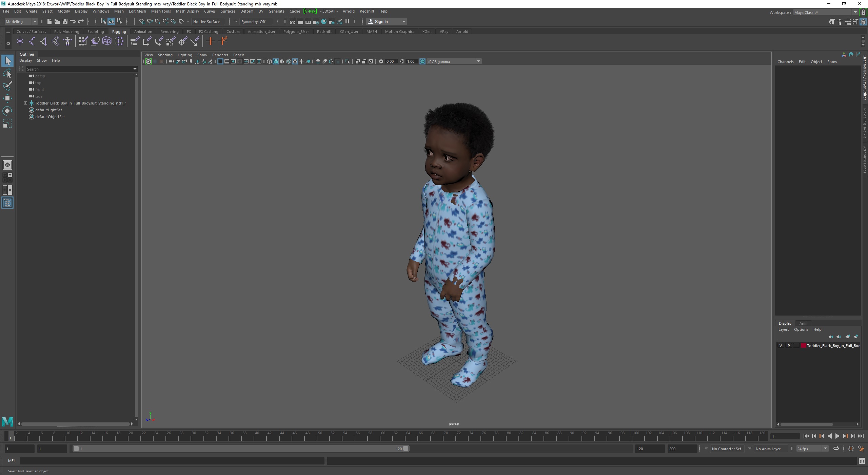Apply the Scale constraint shelf icon

point(171,41)
